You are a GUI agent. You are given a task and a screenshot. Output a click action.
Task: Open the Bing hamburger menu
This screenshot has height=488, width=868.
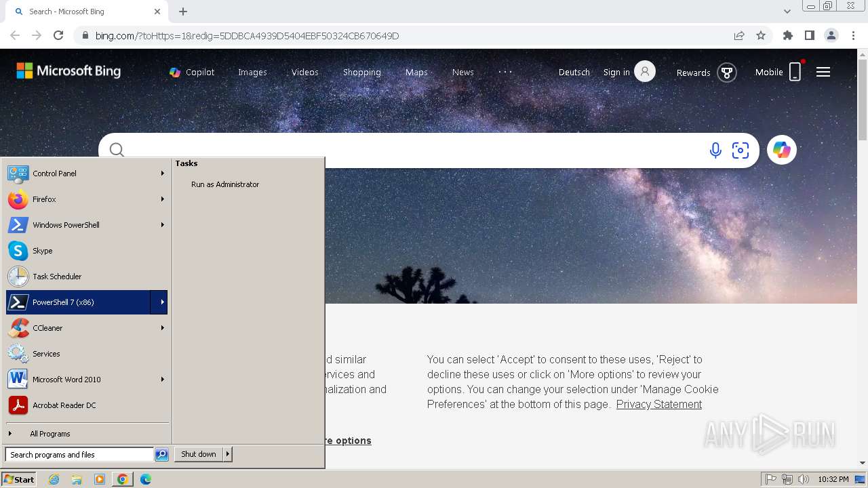823,72
